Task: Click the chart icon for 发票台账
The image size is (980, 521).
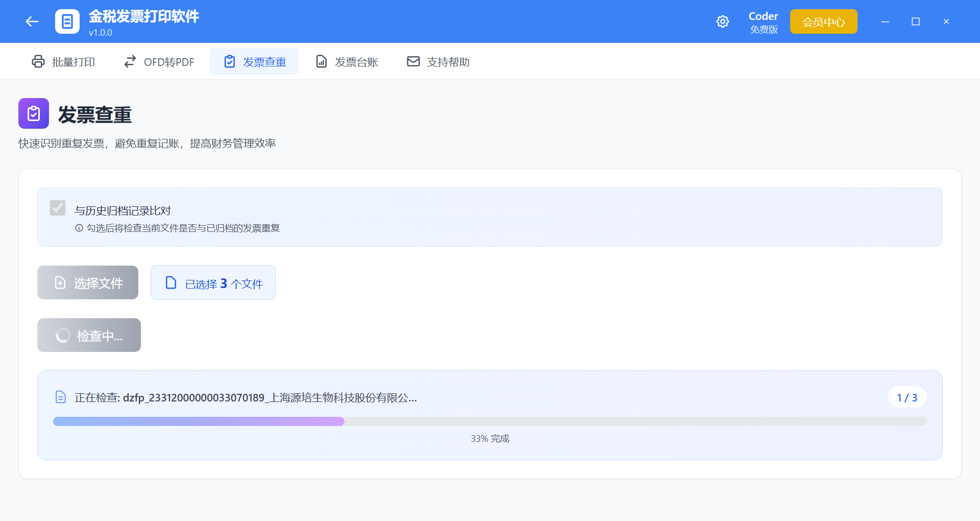Action: (321, 61)
